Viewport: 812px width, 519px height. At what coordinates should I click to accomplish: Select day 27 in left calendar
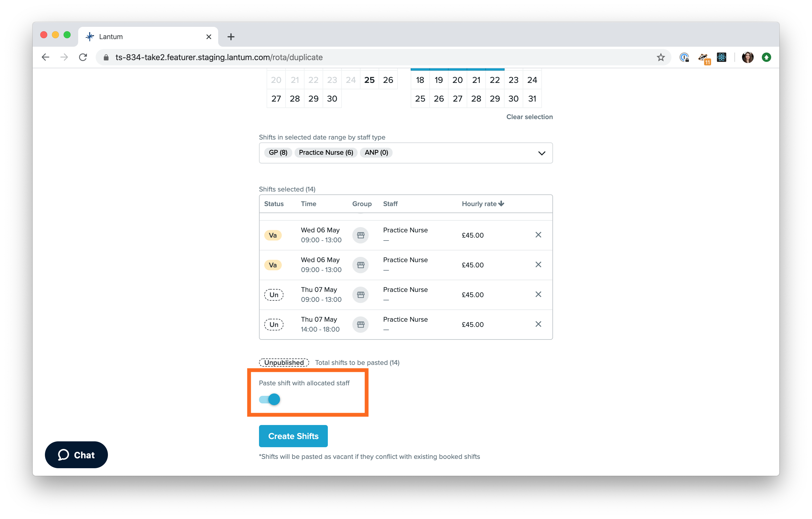(x=276, y=99)
